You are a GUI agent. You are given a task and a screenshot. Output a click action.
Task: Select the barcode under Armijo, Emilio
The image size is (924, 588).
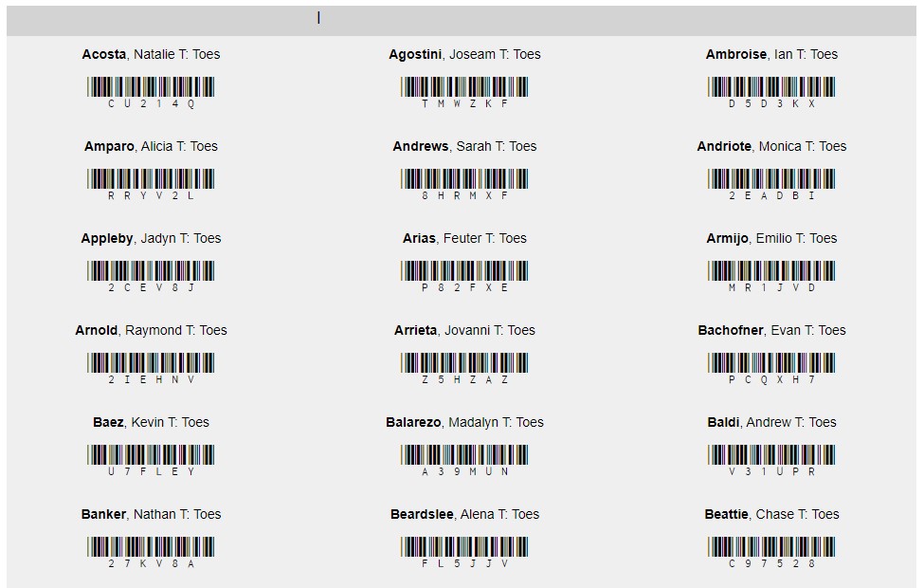click(x=771, y=270)
